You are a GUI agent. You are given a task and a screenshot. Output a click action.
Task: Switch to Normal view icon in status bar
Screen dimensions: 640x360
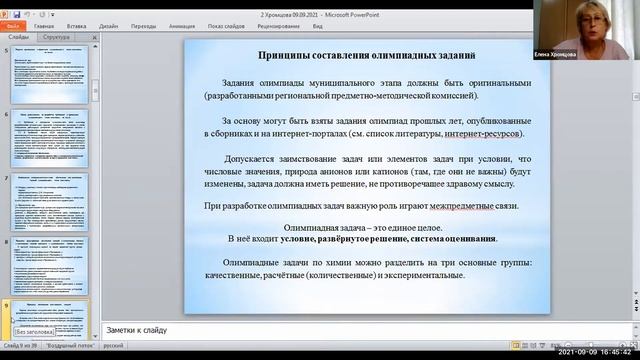(516, 346)
